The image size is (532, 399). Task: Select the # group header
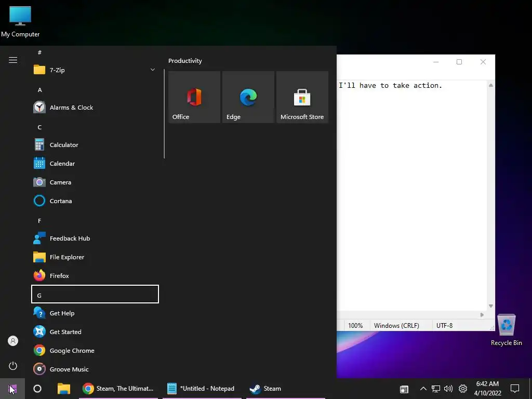click(95, 52)
